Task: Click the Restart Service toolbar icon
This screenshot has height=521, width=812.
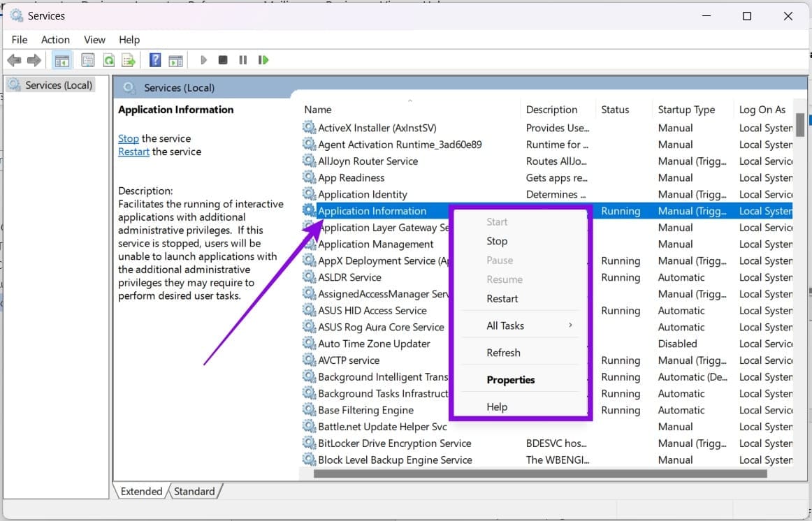Action: pyautogui.click(x=263, y=60)
